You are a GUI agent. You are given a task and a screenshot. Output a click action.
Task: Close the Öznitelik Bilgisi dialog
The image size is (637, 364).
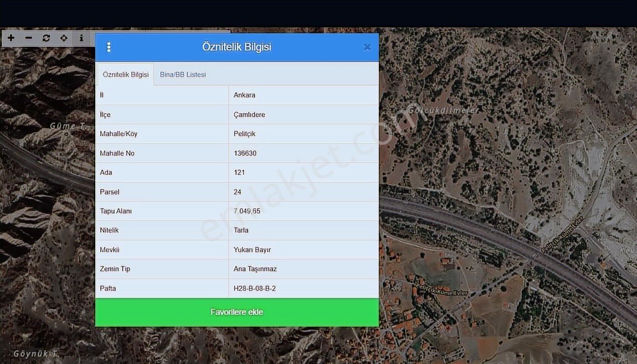[x=367, y=47]
